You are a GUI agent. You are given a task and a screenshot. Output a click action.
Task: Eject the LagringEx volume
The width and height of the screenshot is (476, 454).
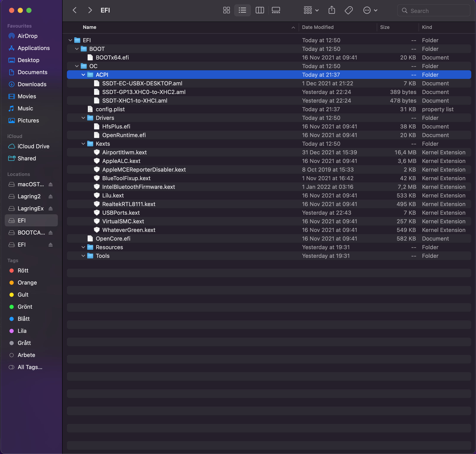[x=50, y=208]
